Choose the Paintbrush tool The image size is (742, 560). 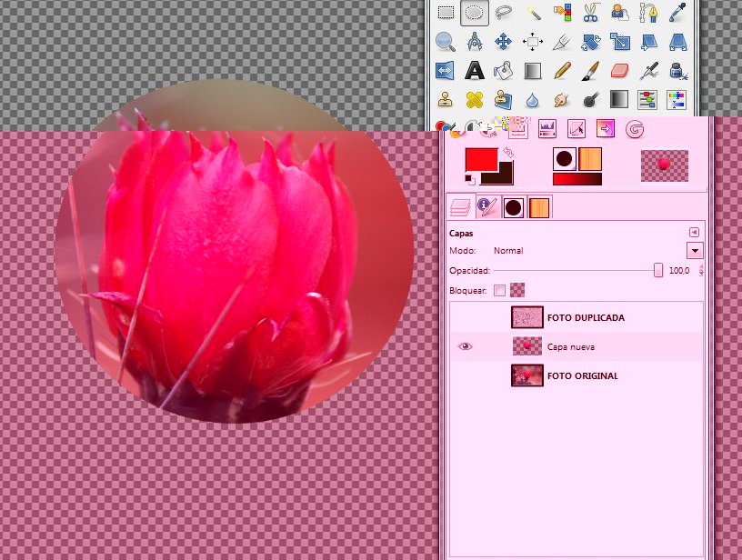click(590, 70)
